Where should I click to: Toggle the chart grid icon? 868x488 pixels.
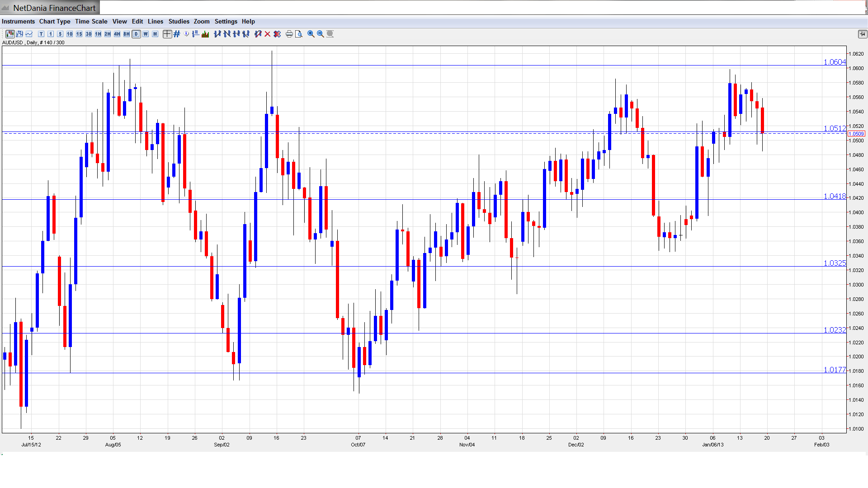(x=177, y=34)
